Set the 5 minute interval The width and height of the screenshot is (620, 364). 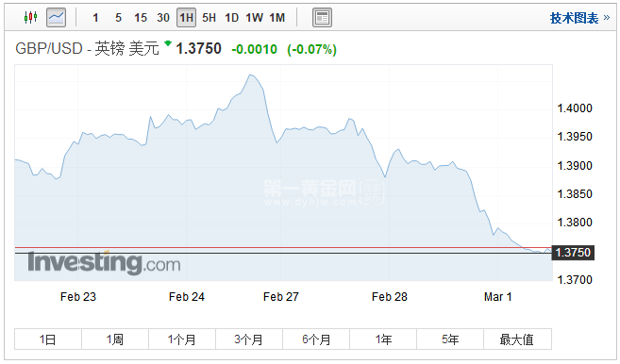(118, 18)
